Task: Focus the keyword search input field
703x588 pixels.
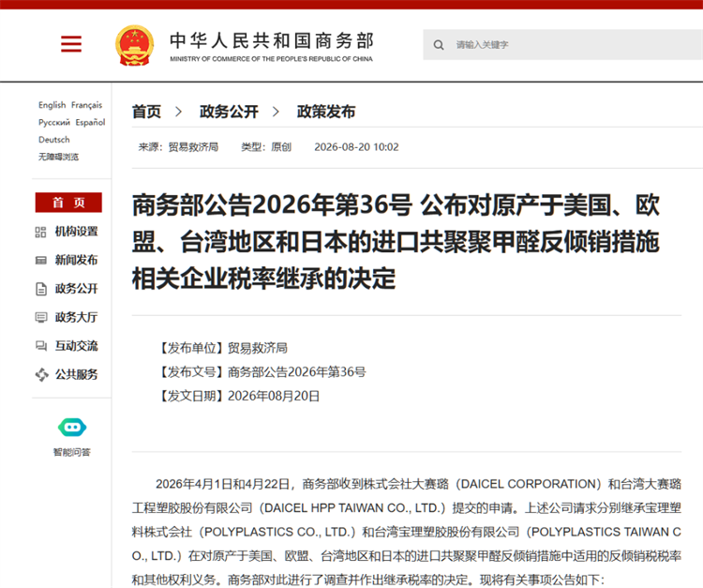Action: tap(562, 45)
